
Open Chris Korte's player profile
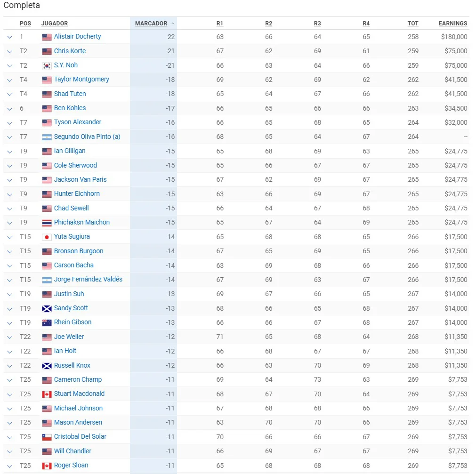point(70,51)
